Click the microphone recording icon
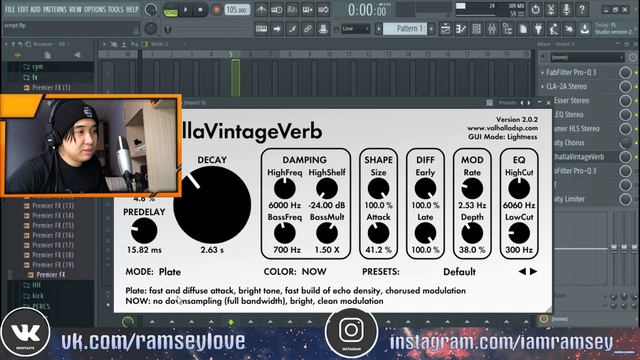640x360 pixels. (x=566, y=9)
